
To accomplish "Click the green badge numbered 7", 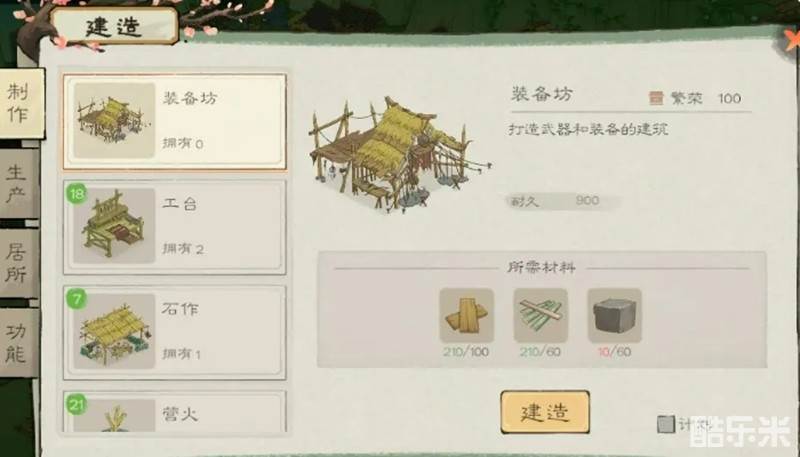I will pyautogui.click(x=77, y=299).
